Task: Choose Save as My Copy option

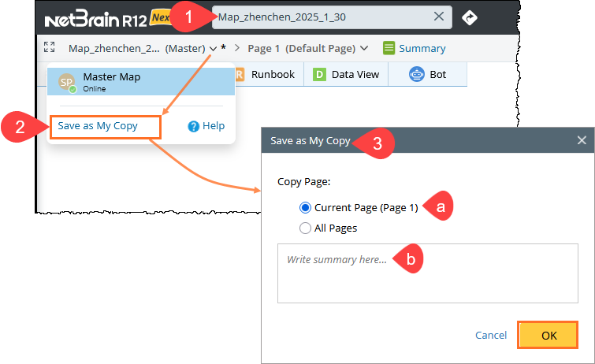Action: (x=98, y=125)
